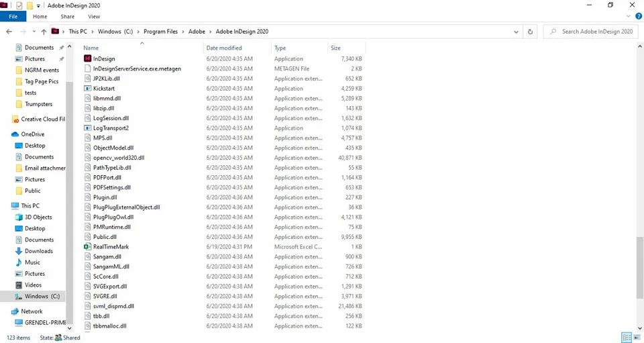Click the Back navigation arrow

[9, 32]
